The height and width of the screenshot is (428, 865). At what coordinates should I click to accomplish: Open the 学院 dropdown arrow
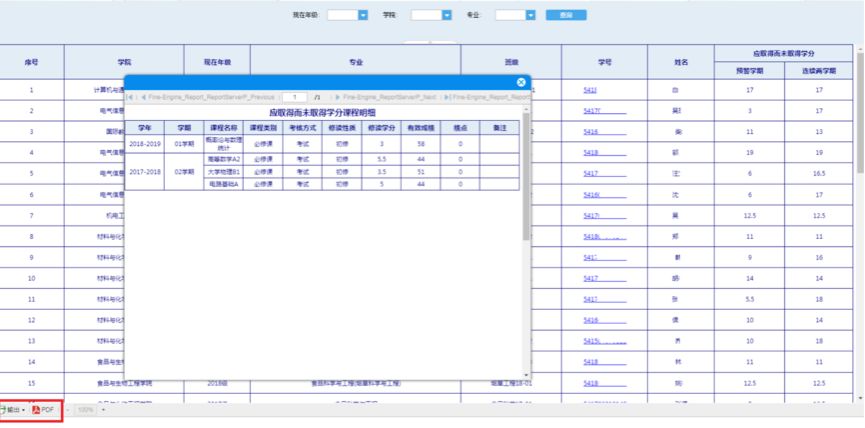coord(447,15)
